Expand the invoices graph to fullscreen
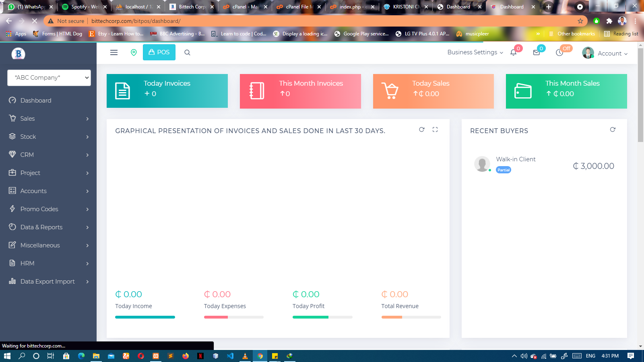Image resolution: width=644 pixels, height=362 pixels. 435,130
